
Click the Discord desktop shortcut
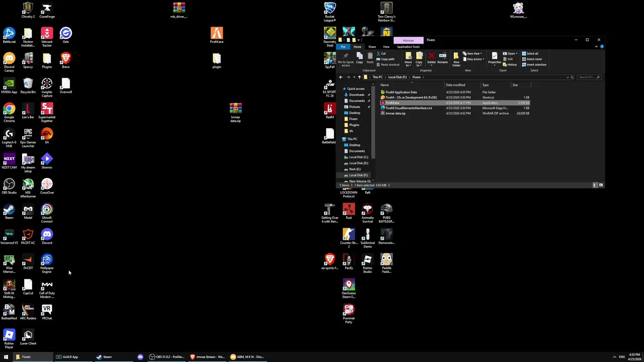click(47, 237)
